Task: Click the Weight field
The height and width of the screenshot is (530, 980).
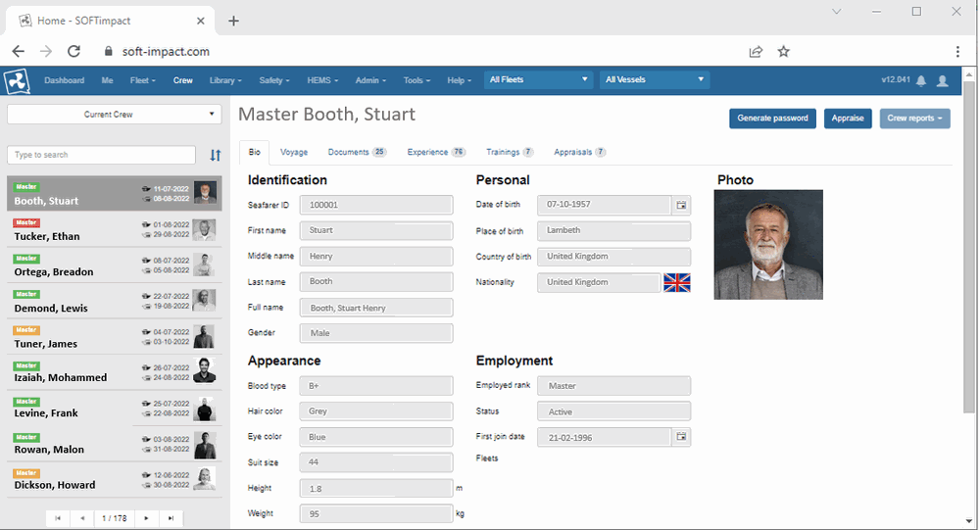Action: tap(376, 513)
